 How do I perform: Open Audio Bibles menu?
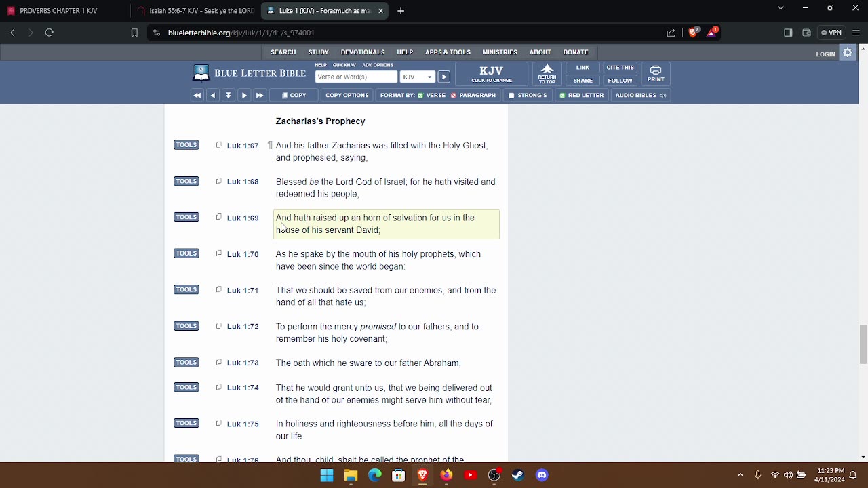coord(640,96)
